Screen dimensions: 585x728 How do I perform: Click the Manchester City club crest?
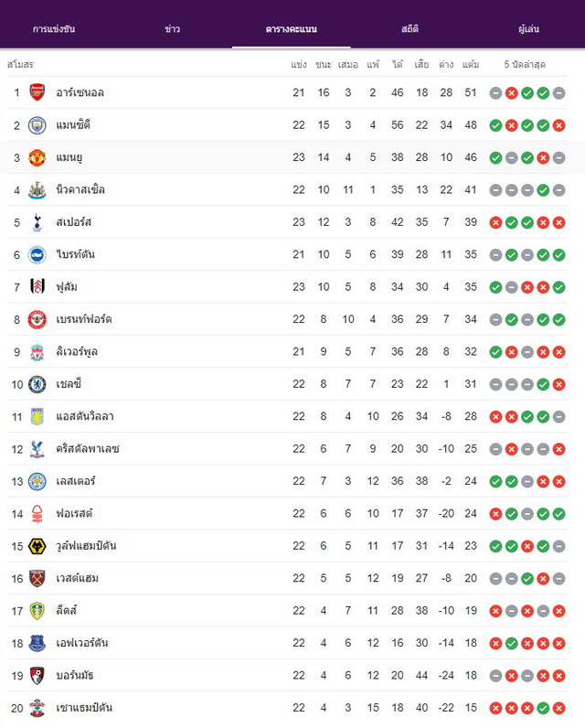point(37,125)
